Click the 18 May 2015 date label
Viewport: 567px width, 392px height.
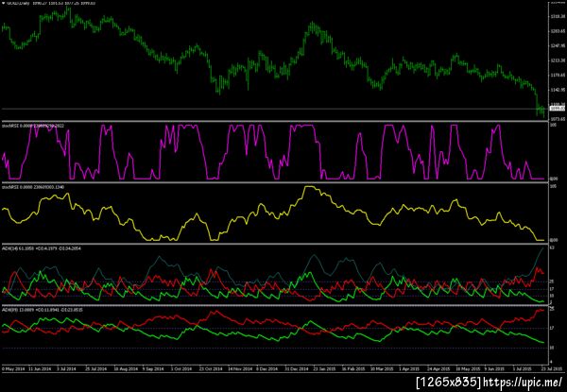467,369
